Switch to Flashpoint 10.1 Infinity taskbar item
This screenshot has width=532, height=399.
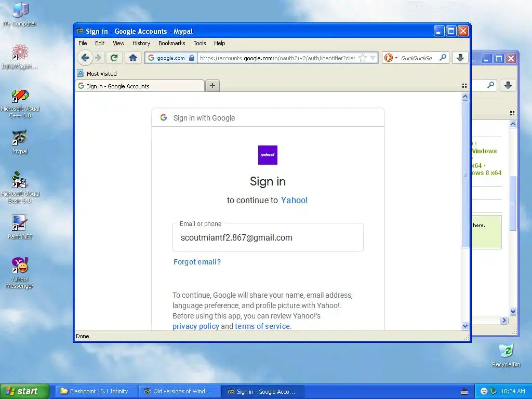pos(96,391)
